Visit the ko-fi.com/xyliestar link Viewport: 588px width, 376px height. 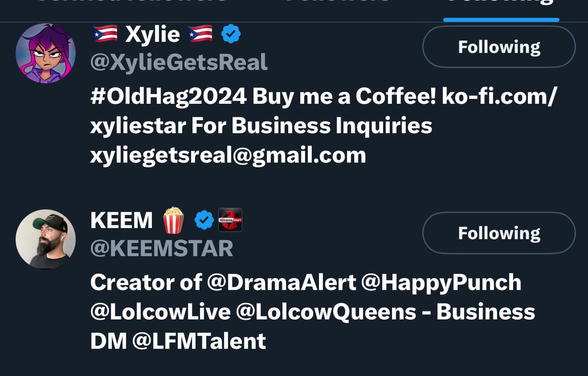click(x=323, y=111)
